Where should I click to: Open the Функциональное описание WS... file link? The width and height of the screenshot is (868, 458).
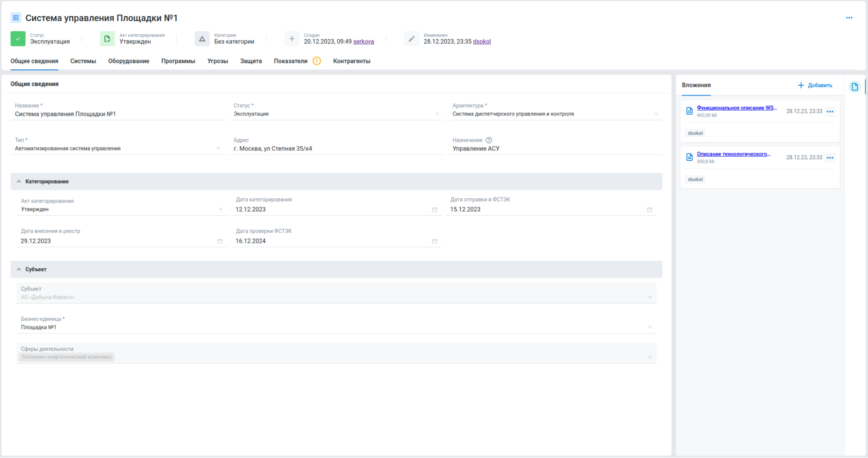click(737, 108)
